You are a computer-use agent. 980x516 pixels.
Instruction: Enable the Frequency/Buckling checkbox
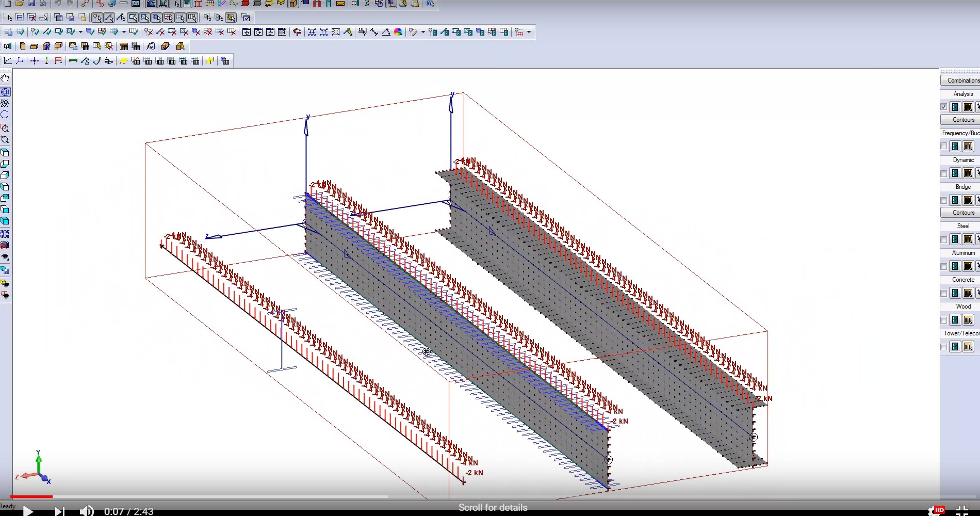click(944, 147)
